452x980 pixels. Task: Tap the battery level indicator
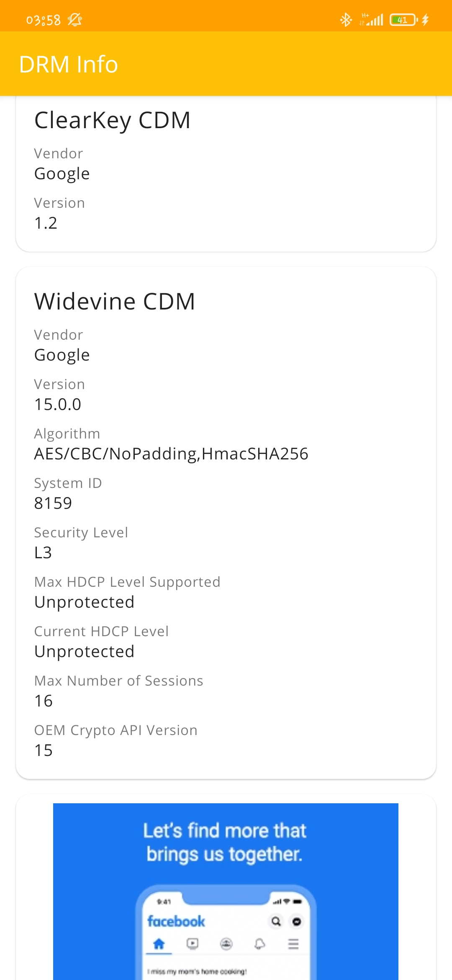(403, 20)
